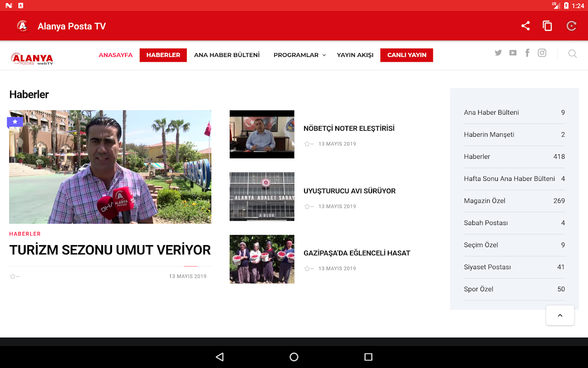Open the Uyuşturucu Avı Sürüyor article
Screen dimensions: 588x368
pos(350,191)
